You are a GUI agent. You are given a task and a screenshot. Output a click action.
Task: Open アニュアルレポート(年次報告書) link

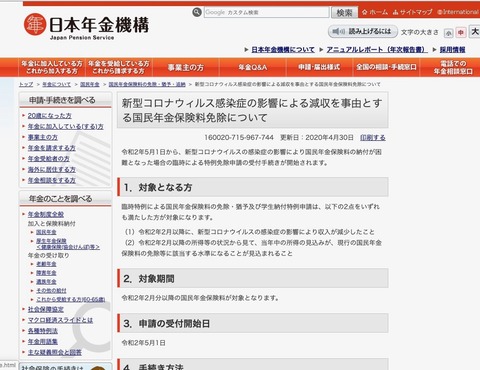coord(377,50)
